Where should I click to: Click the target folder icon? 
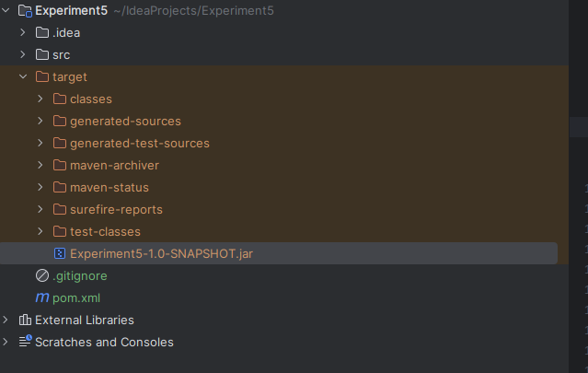42,77
